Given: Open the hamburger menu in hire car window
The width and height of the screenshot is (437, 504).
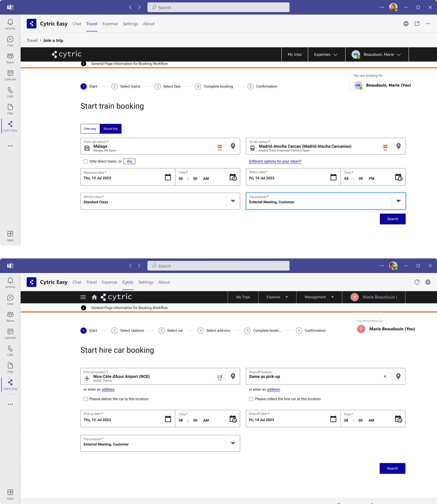Looking at the screenshot, I should click(83, 297).
